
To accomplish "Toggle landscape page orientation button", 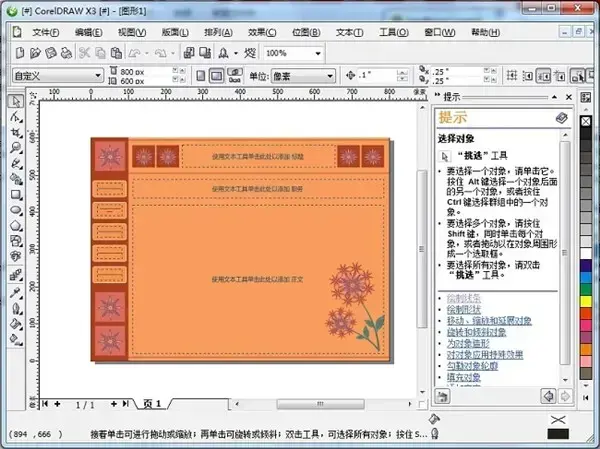I will (x=216, y=76).
